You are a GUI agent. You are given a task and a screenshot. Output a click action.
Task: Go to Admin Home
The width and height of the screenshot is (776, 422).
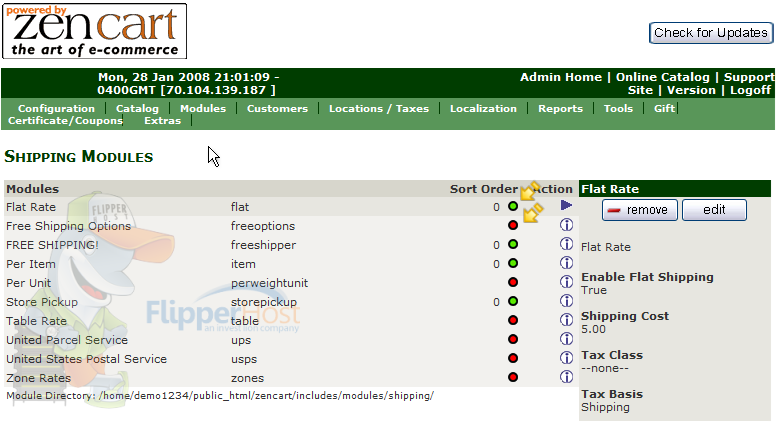tap(561, 77)
